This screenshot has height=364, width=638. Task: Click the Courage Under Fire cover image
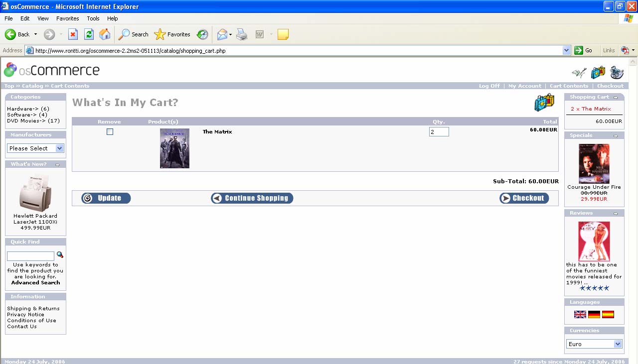pos(594,164)
